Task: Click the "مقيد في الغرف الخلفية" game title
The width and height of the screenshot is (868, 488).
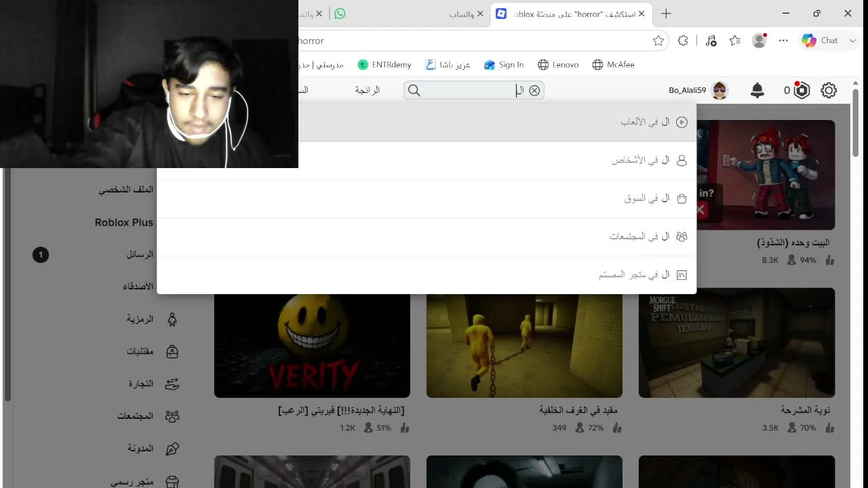Action: pyautogui.click(x=578, y=410)
